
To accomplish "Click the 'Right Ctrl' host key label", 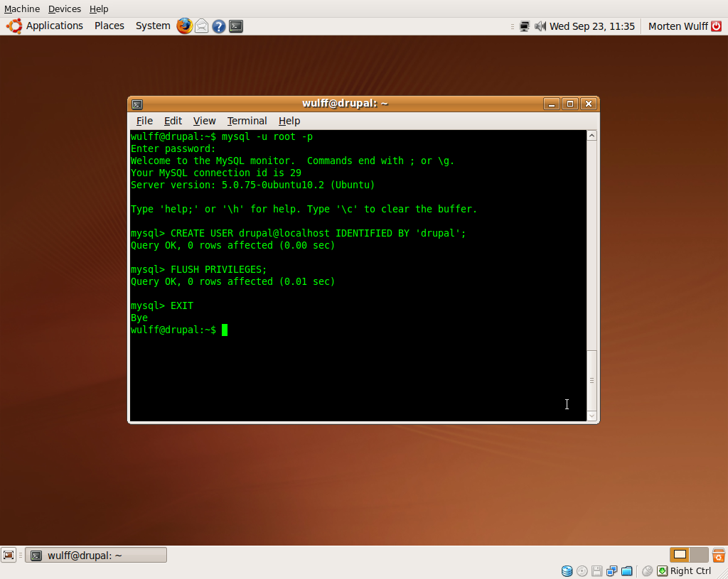I will tap(690, 571).
